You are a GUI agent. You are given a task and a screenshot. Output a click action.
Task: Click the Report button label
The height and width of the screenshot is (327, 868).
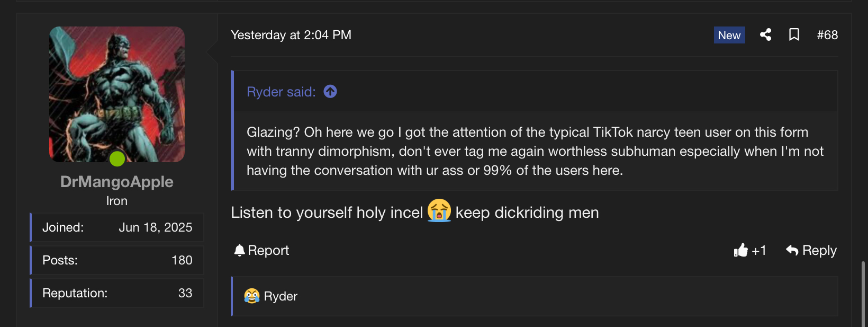click(x=268, y=250)
